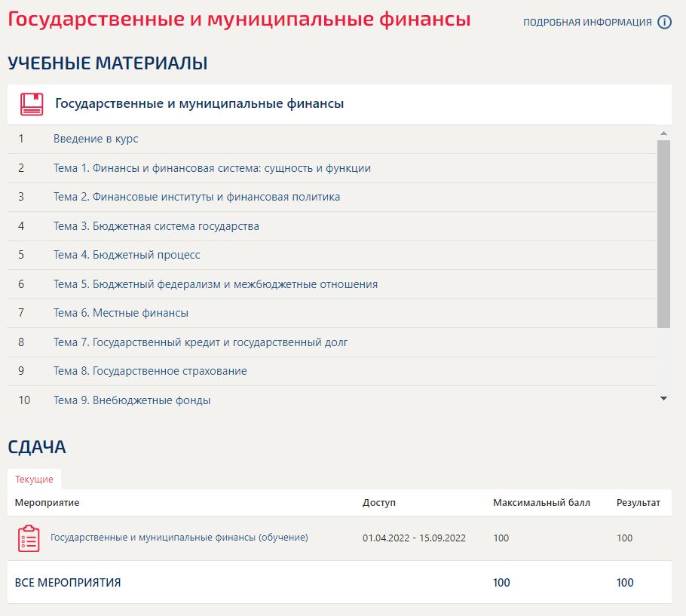Go to Тема 5 Бюджетный федерализм
The image size is (686, 616).
216,284
